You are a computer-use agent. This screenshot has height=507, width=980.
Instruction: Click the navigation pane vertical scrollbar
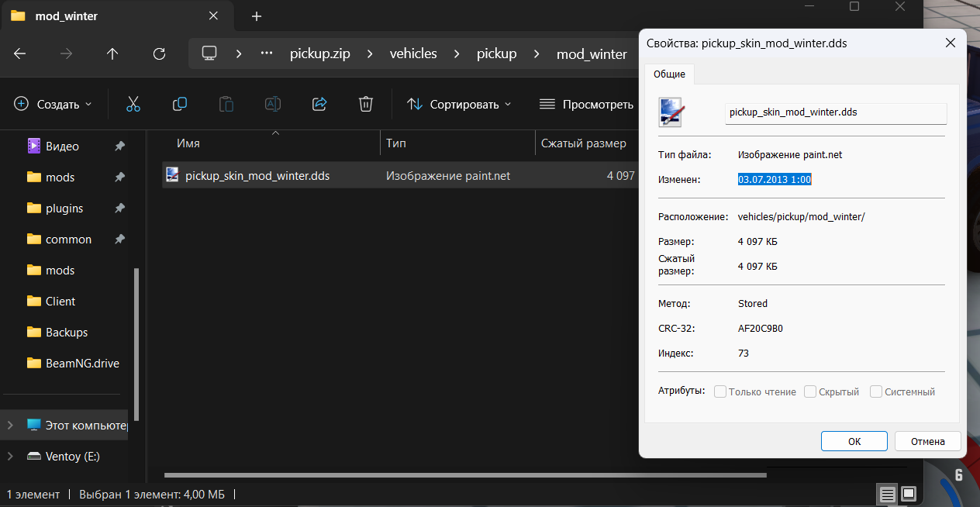[137, 345]
